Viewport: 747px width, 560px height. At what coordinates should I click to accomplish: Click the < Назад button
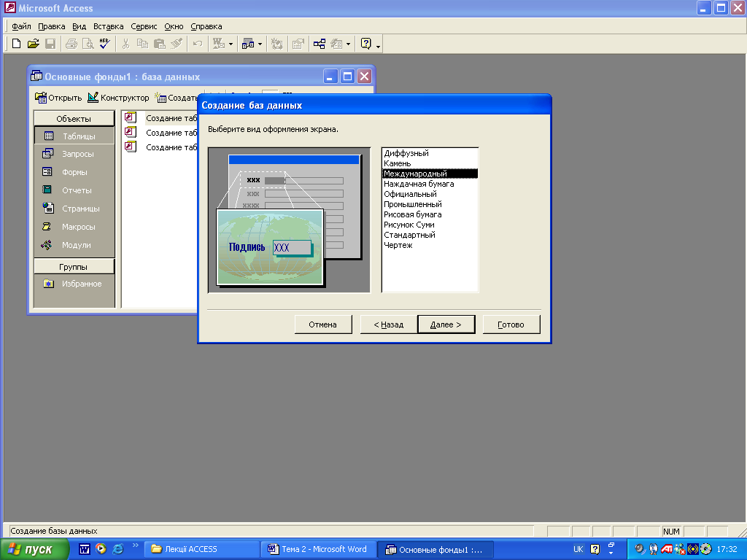(x=389, y=324)
